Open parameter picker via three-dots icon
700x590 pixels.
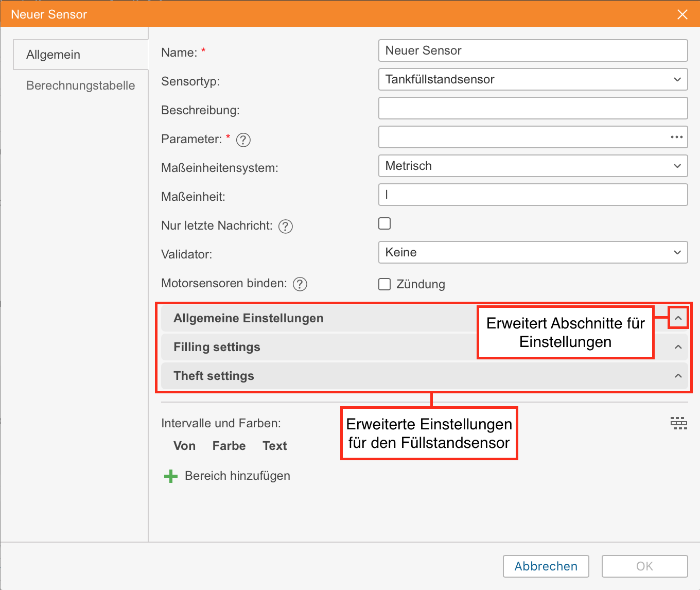coord(676,137)
